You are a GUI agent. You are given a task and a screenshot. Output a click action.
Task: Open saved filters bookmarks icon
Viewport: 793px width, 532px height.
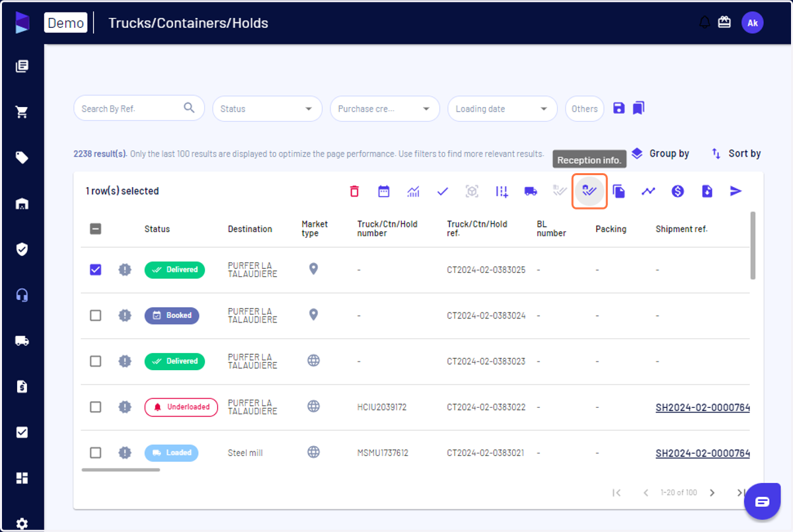pyautogui.click(x=638, y=108)
